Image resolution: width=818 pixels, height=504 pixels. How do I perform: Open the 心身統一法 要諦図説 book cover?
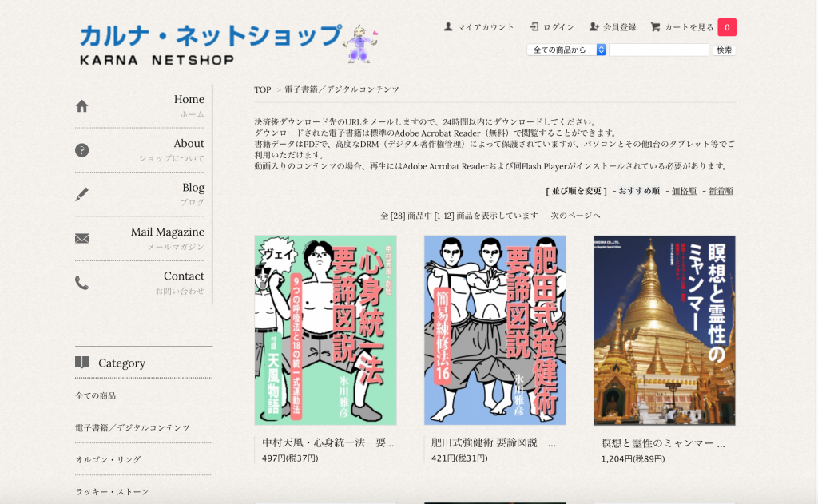tap(325, 330)
